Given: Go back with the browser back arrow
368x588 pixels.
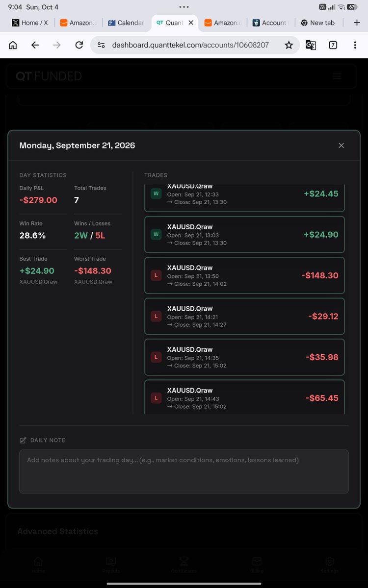Looking at the screenshot, I should click(35, 45).
